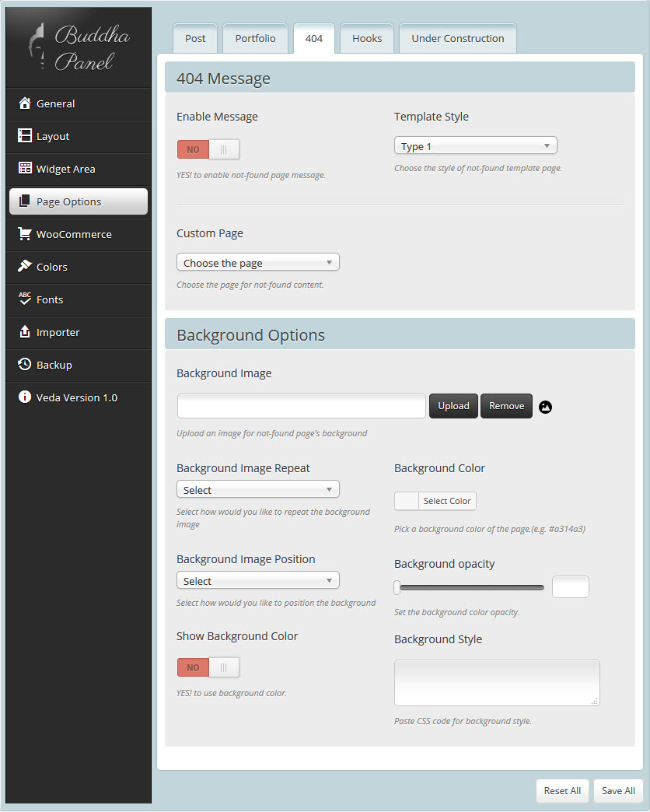Click the Background opacity slider handle
The height and width of the screenshot is (812, 650).
(397, 587)
